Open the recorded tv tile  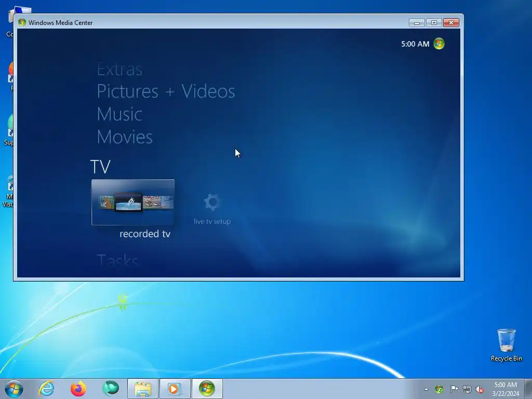tap(132, 202)
